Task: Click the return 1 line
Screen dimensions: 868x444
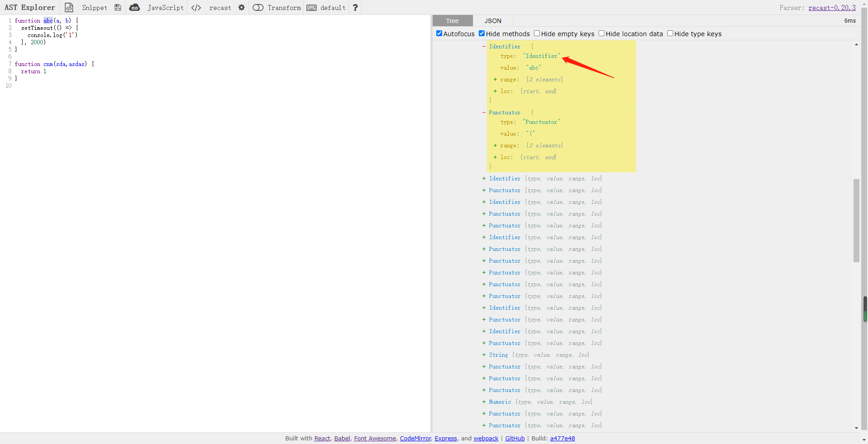Action: [33, 71]
